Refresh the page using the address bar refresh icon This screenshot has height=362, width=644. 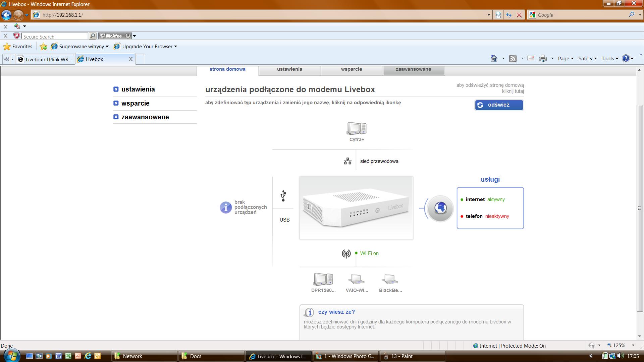click(x=509, y=15)
